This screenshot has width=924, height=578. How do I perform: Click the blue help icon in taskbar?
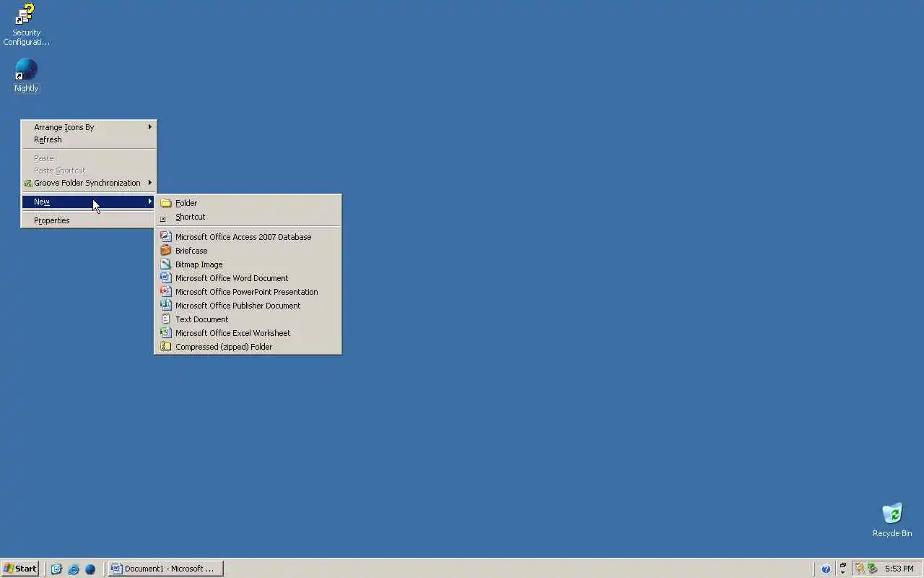[826, 569]
